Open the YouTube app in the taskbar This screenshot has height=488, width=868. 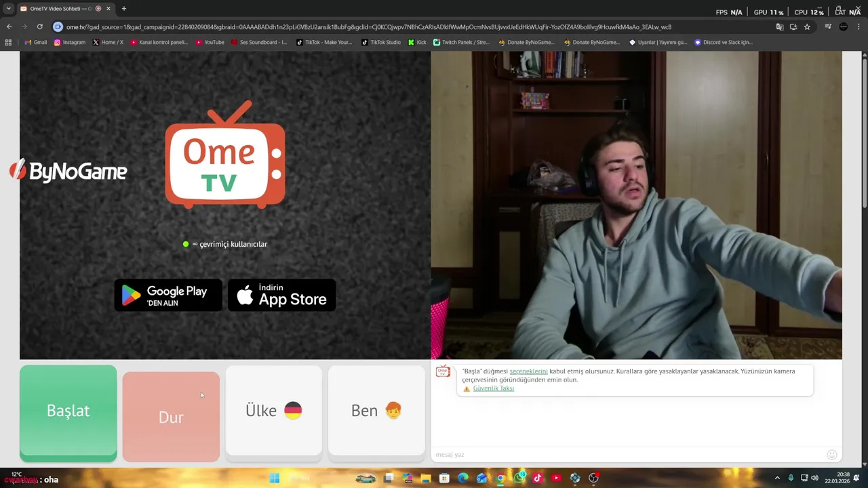(x=556, y=478)
